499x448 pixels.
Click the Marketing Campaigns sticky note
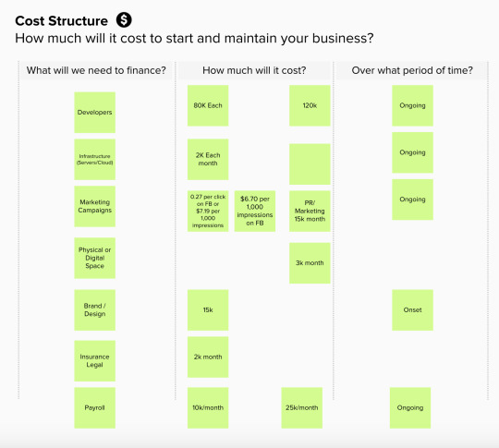[x=94, y=207]
